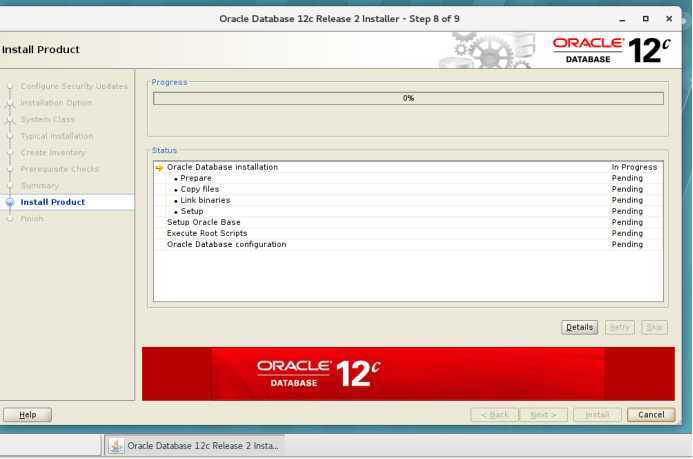The height and width of the screenshot is (459, 693).
Task: Select the Finish step in sidebar
Action: click(x=32, y=219)
